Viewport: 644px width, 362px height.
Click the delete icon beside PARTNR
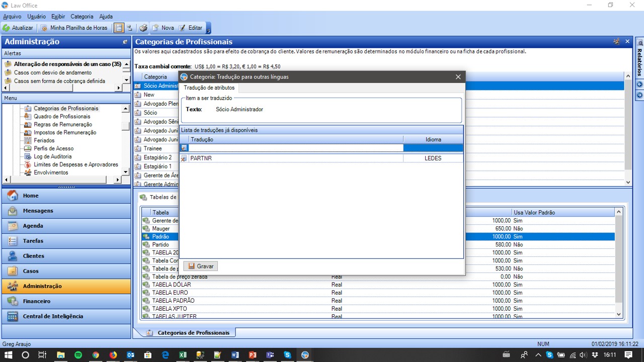point(184,158)
